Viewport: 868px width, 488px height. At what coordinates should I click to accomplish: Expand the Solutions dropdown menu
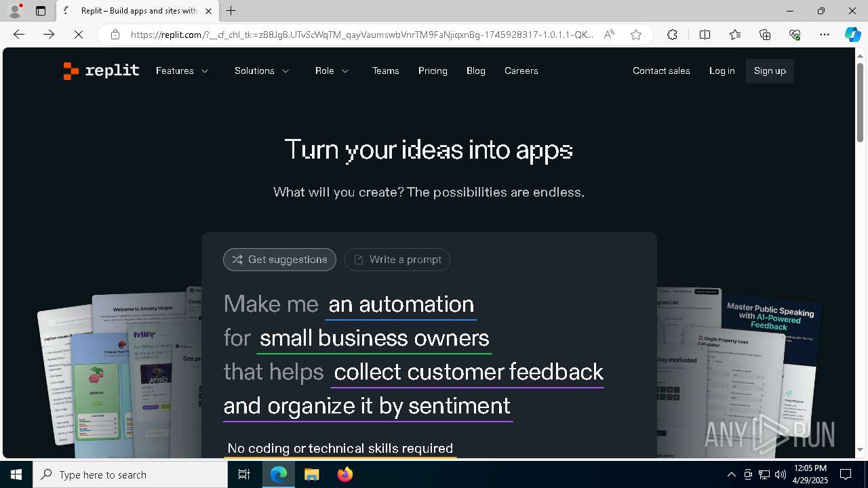pos(262,70)
